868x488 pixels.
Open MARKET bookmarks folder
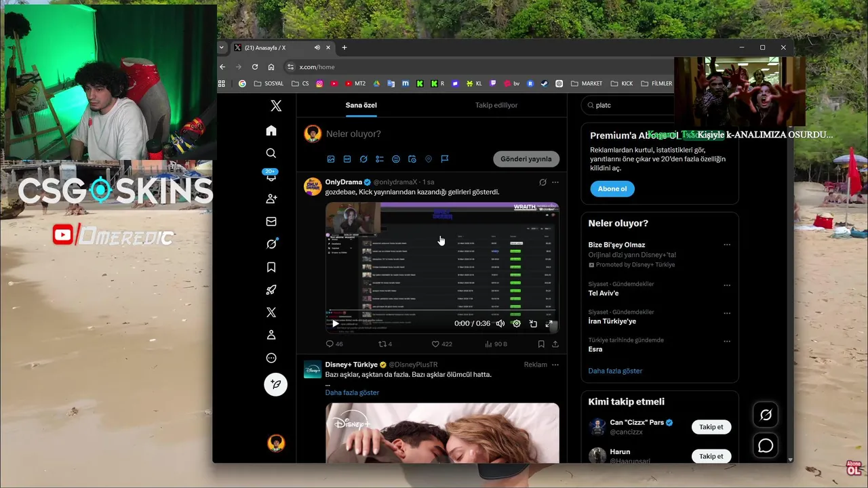point(587,83)
